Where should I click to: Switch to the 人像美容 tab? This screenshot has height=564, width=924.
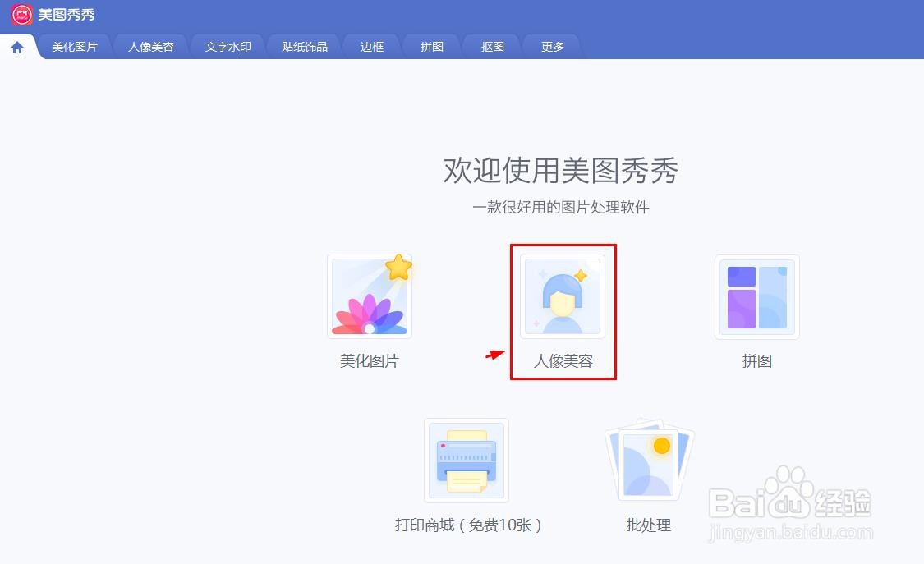click(x=151, y=47)
